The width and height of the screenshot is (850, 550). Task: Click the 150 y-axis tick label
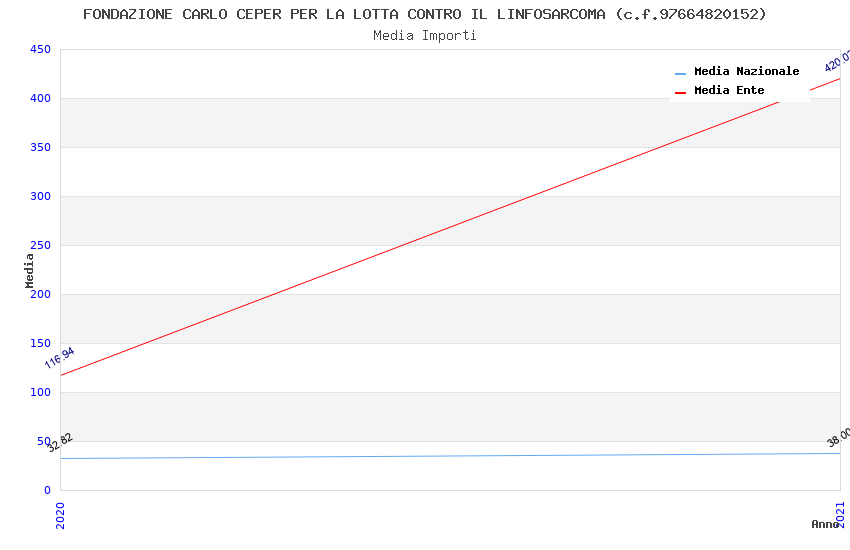[40, 343]
